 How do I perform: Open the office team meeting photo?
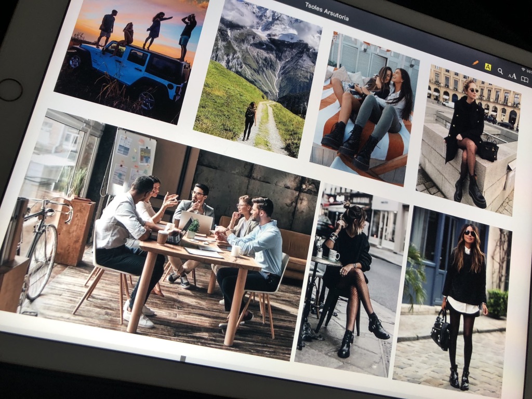point(159,234)
